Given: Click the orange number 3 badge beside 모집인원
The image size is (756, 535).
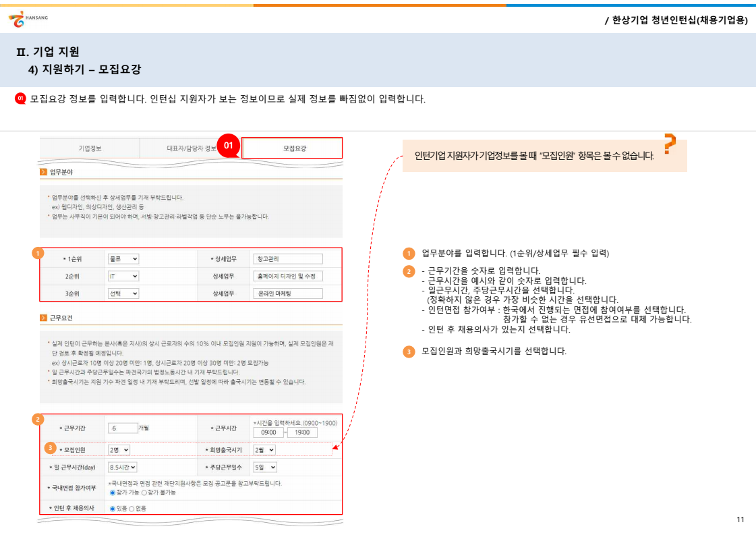Looking at the screenshot, I should (x=49, y=447).
